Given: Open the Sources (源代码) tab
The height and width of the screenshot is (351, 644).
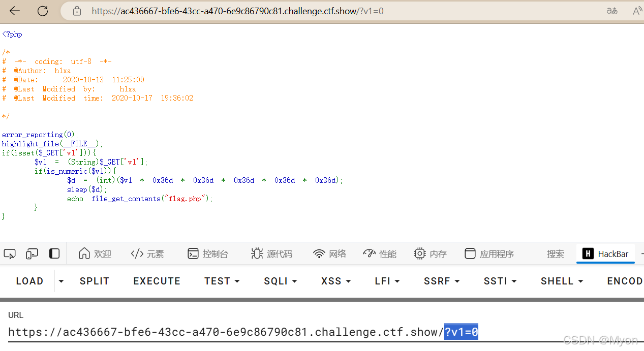Looking at the screenshot, I should click(272, 254).
